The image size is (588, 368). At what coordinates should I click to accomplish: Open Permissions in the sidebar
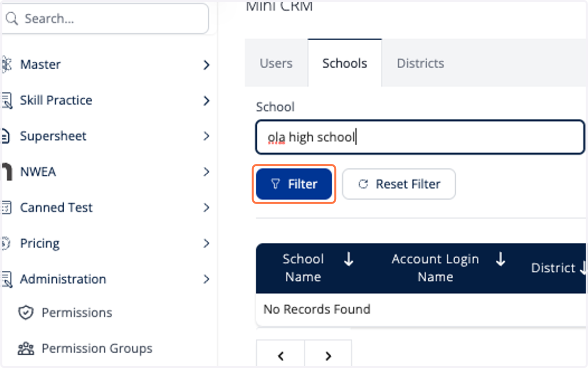(77, 313)
